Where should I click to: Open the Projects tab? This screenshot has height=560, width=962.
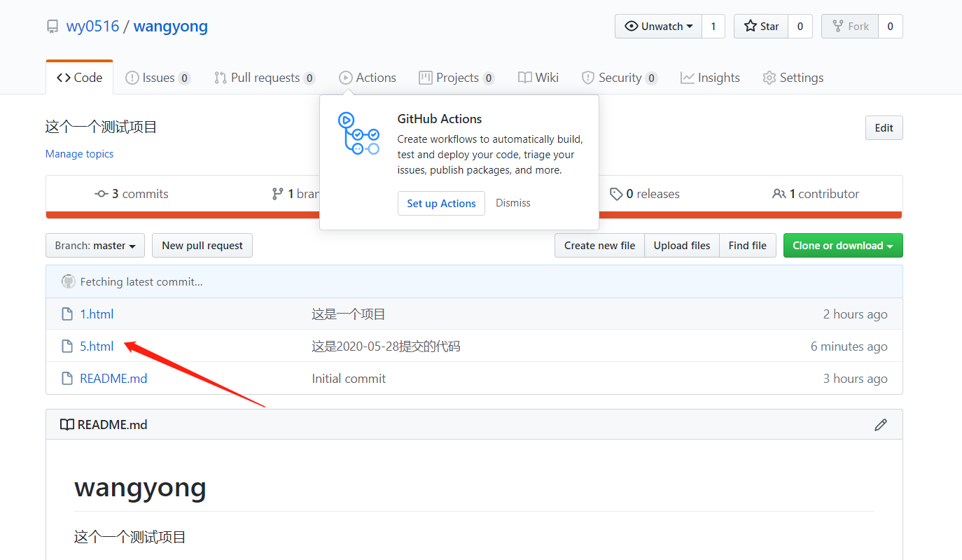pyautogui.click(x=456, y=78)
